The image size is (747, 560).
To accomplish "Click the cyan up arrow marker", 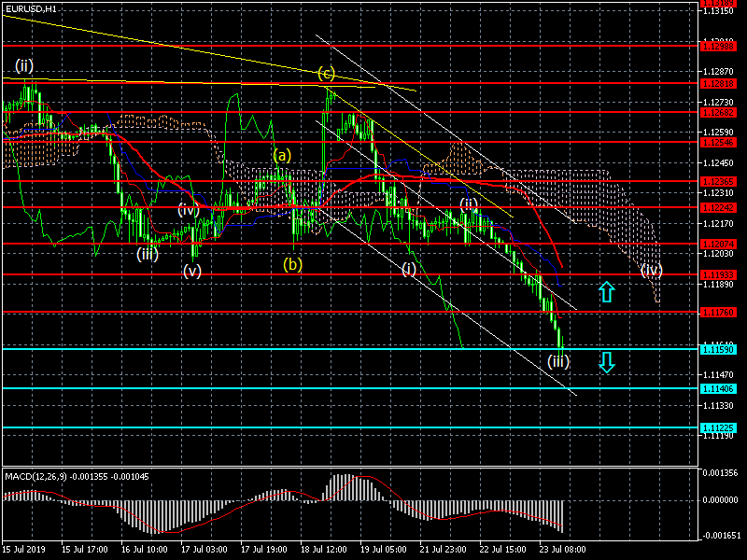I will (x=606, y=291).
